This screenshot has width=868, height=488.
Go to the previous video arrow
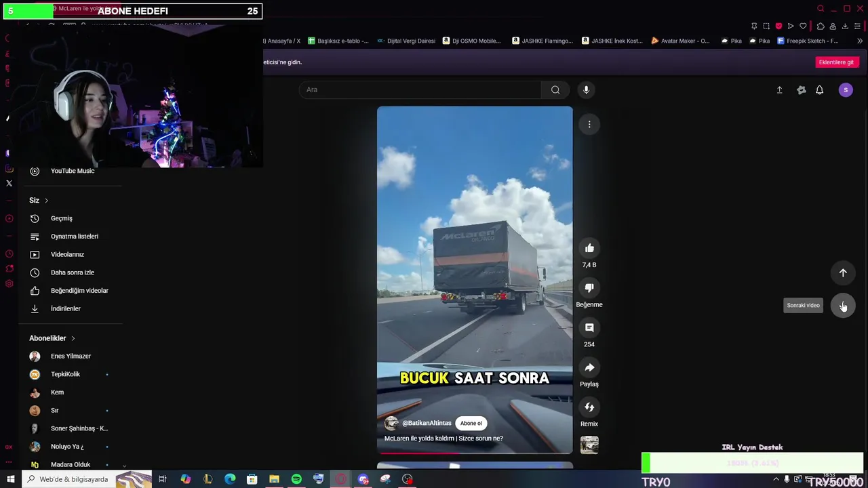(843, 272)
